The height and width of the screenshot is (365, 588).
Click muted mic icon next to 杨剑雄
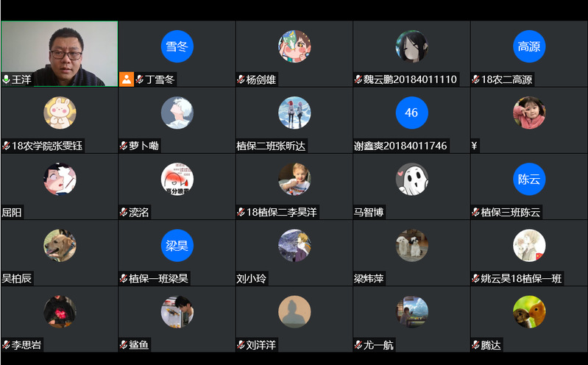click(x=241, y=79)
